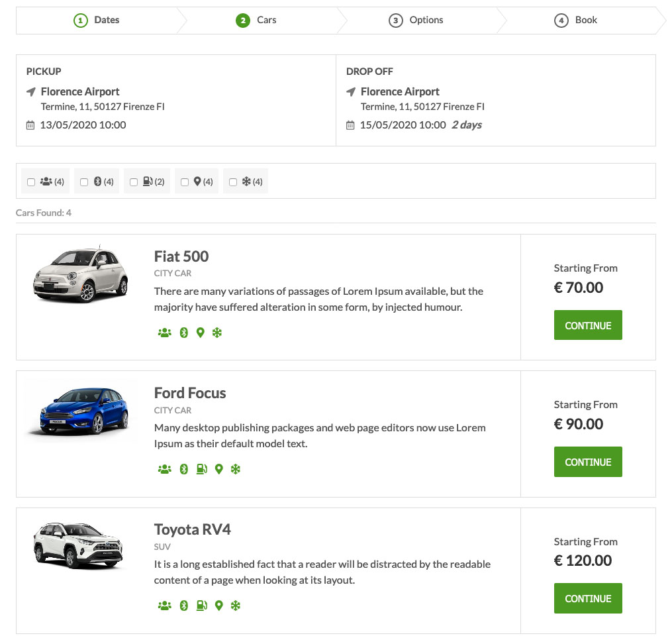Click Ford Focus GPS pin icon
This screenshot has width=672, height=642.
(x=219, y=469)
